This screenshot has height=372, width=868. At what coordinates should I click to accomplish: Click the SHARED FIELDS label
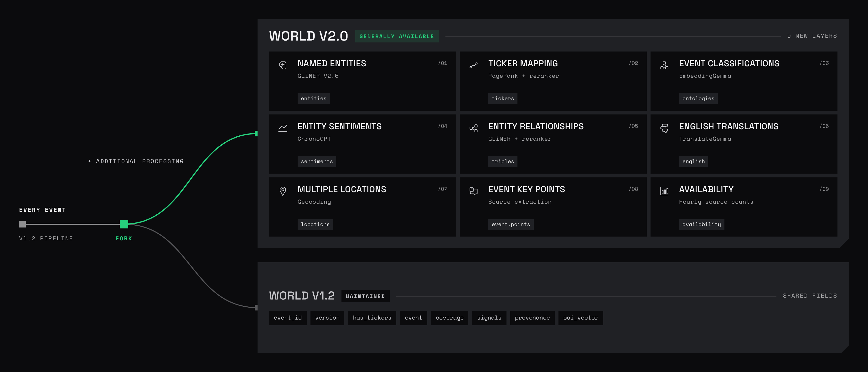810,295
